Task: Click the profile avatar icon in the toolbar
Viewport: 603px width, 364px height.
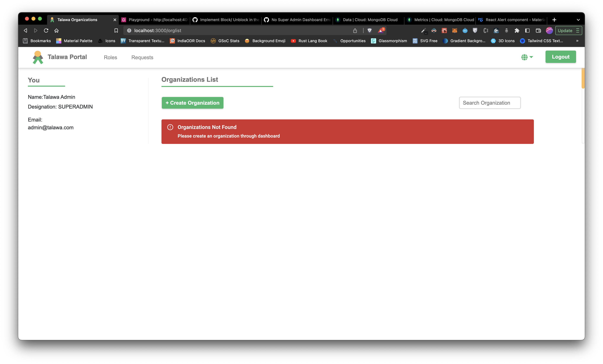Action: pos(549,31)
